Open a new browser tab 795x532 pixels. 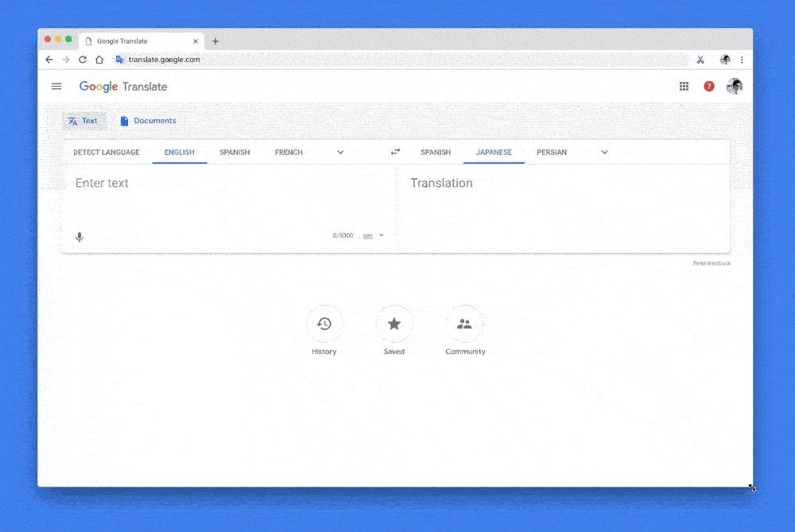[215, 41]
